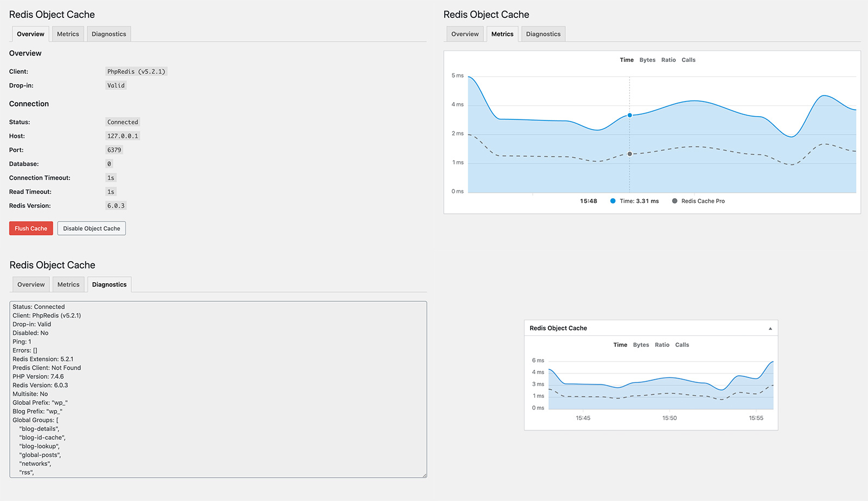
Task: Open the Diagnostics tab in the top-right panel
Action: 542,34
